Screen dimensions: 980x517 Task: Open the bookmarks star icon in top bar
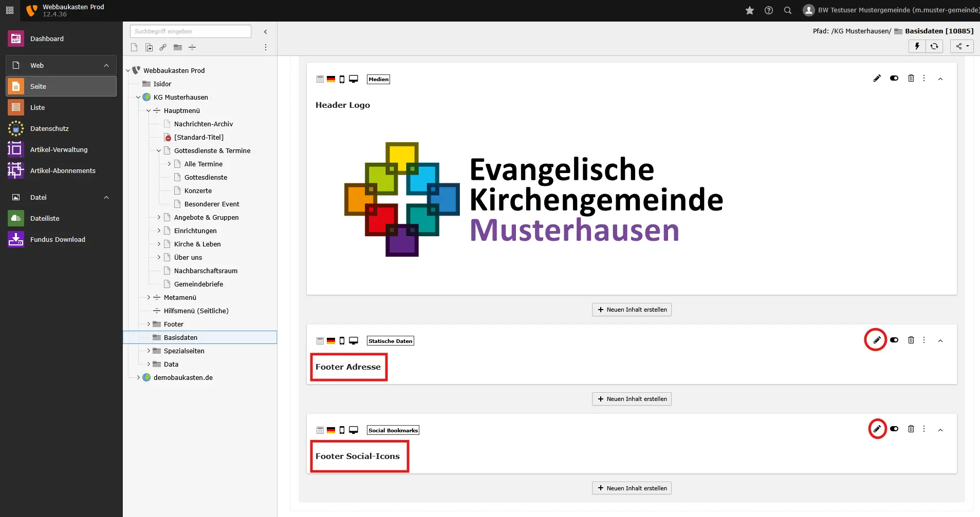[x=750, y=10]
